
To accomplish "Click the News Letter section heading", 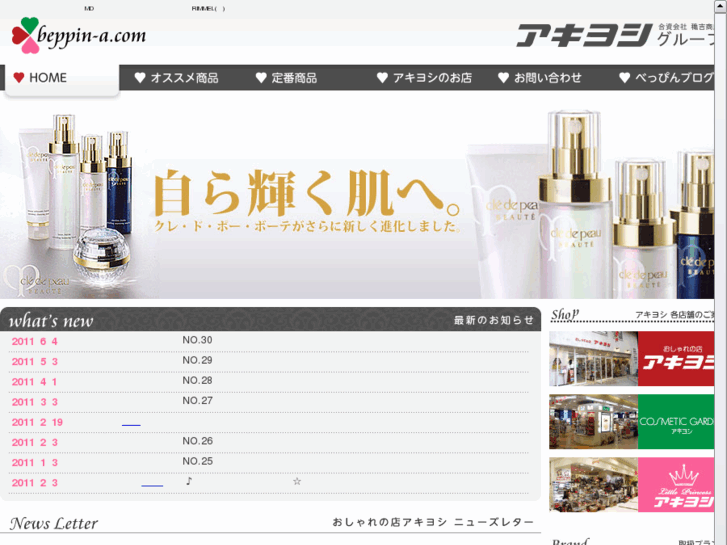I will tap(54, 523).
